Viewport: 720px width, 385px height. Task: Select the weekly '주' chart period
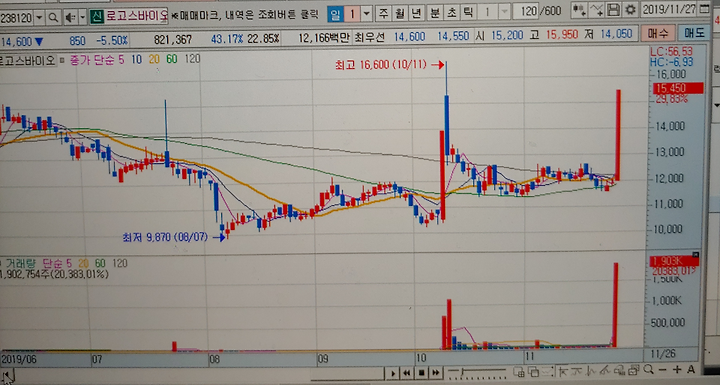pos(383,13)
